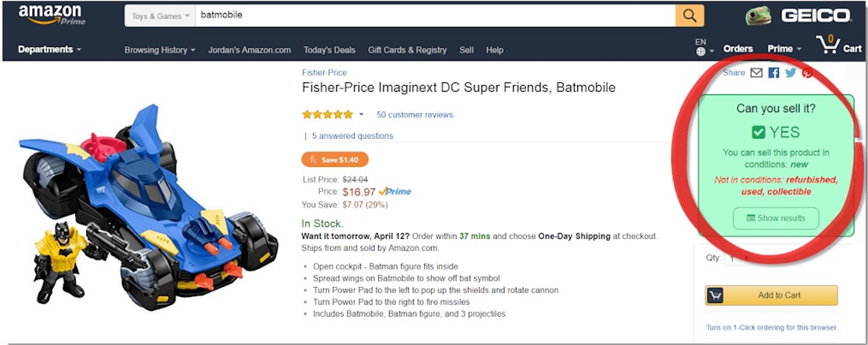The height and width of the screenshot is (345, 868).
Task: Click the green YES checkmark box
Action: click(758, 132)
